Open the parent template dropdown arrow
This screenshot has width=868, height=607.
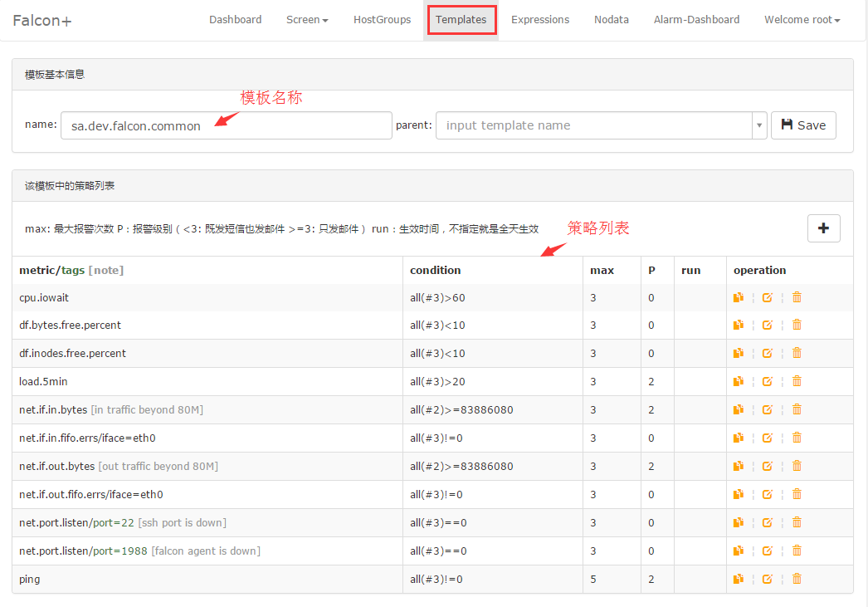tap(758, 125)
